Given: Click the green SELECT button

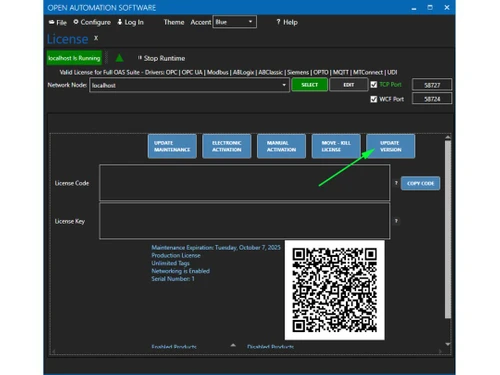Looking at the screenshot, I should point(309,85).
